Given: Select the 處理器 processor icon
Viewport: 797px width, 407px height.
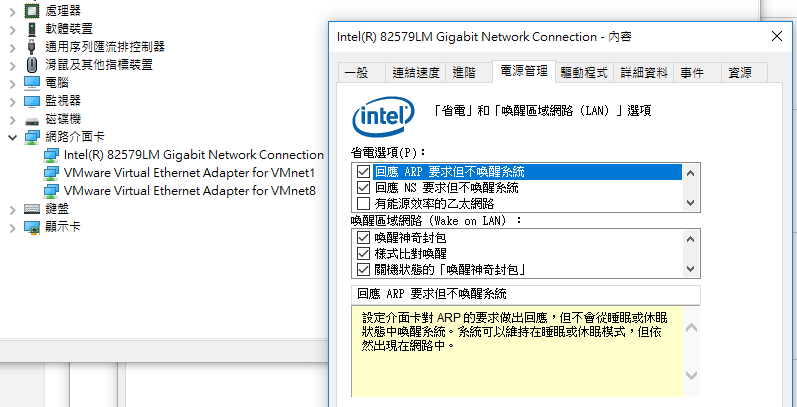Looking at the screenshot, I should point(32,10).
